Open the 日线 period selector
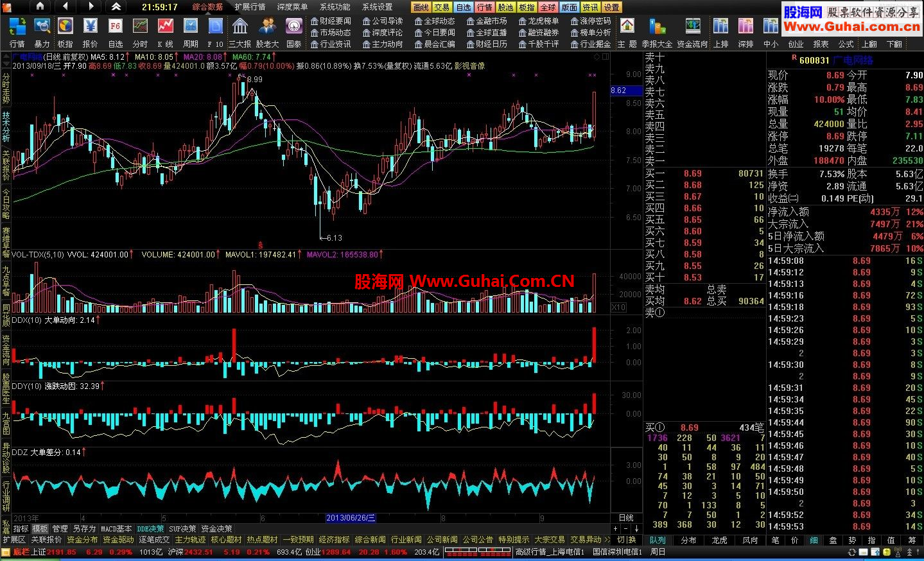The height and width of the screenshot is (561, 924). [x=626, y=518]
